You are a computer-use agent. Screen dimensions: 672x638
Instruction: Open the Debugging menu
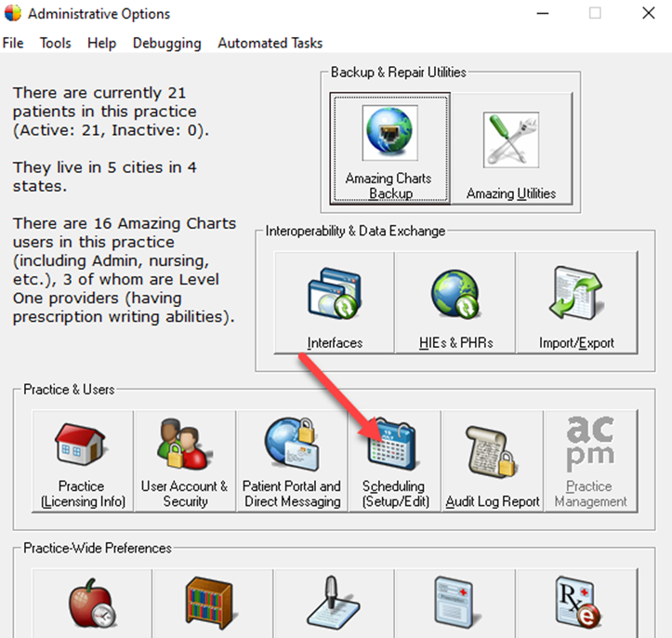coord(166,43)
